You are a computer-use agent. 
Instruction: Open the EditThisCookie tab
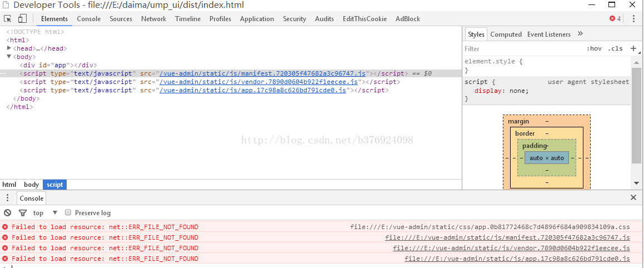click(365, 18)
